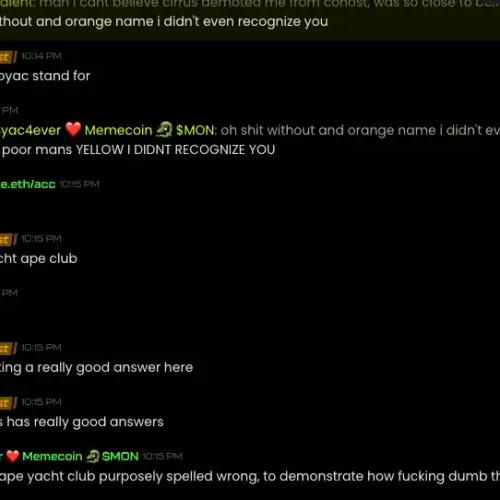Click the highlighted reply bar at the top of the chat
Image resolution: width=500 pixels, height=500 pixels.
click(250, 20)
